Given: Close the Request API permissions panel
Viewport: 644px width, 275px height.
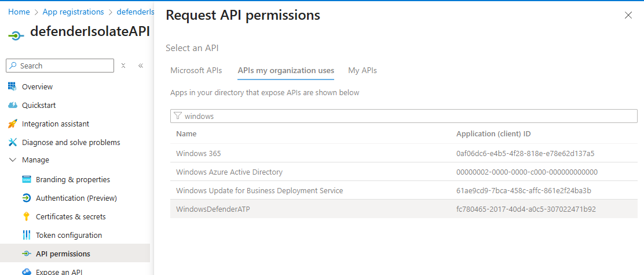Looking at the screenshot, I should (628, 16).
